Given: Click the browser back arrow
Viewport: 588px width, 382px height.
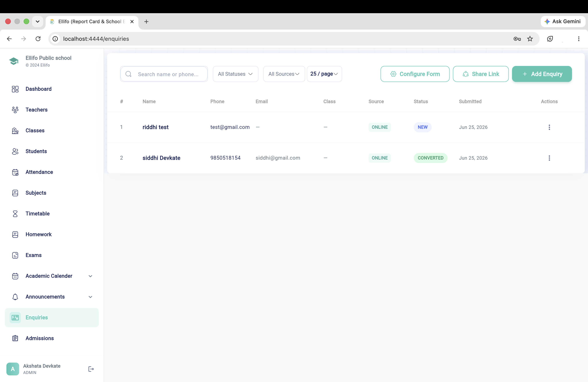Looking at the screenshot, I should coord(9,39).
